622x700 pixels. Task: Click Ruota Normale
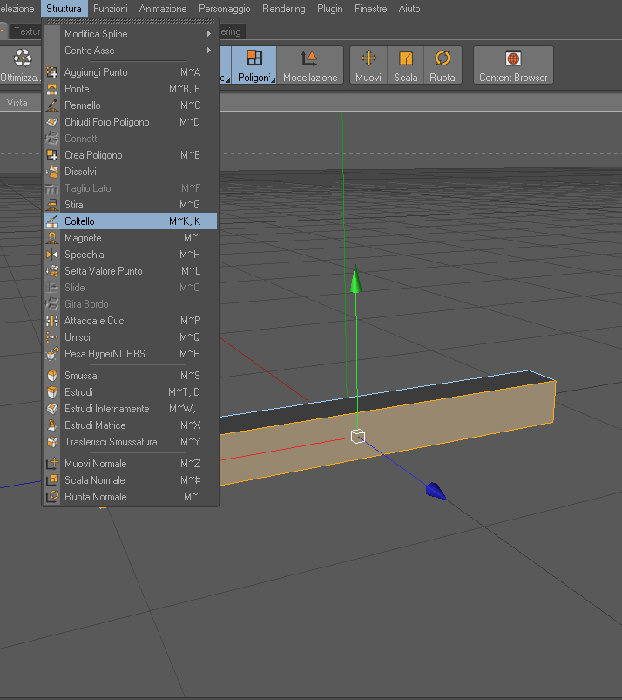tap(130, 496)
